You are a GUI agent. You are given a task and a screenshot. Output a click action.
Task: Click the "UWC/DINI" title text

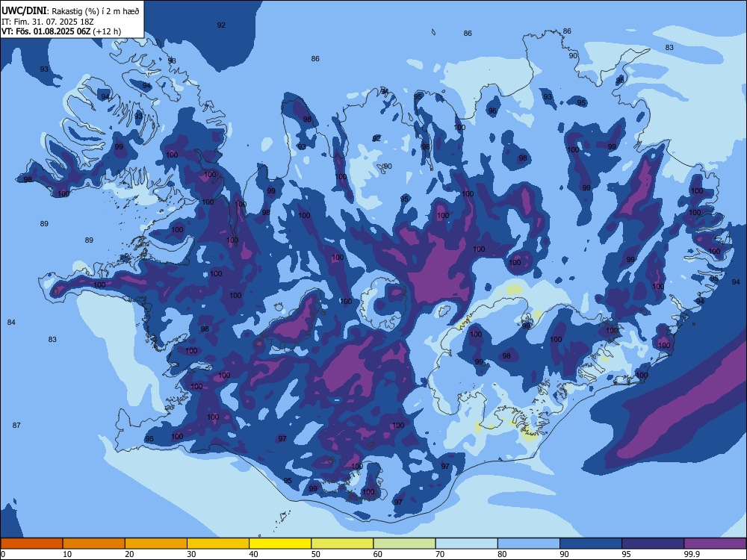[24, 11]
